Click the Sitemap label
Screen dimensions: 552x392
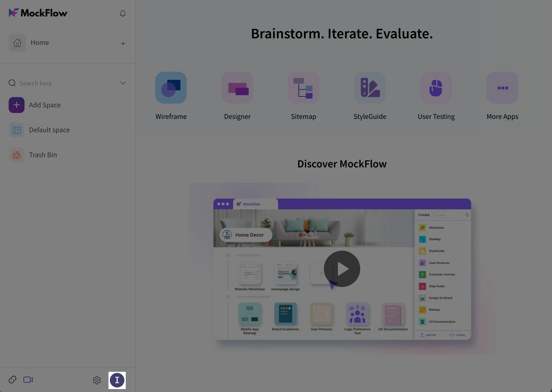[303, 117]
